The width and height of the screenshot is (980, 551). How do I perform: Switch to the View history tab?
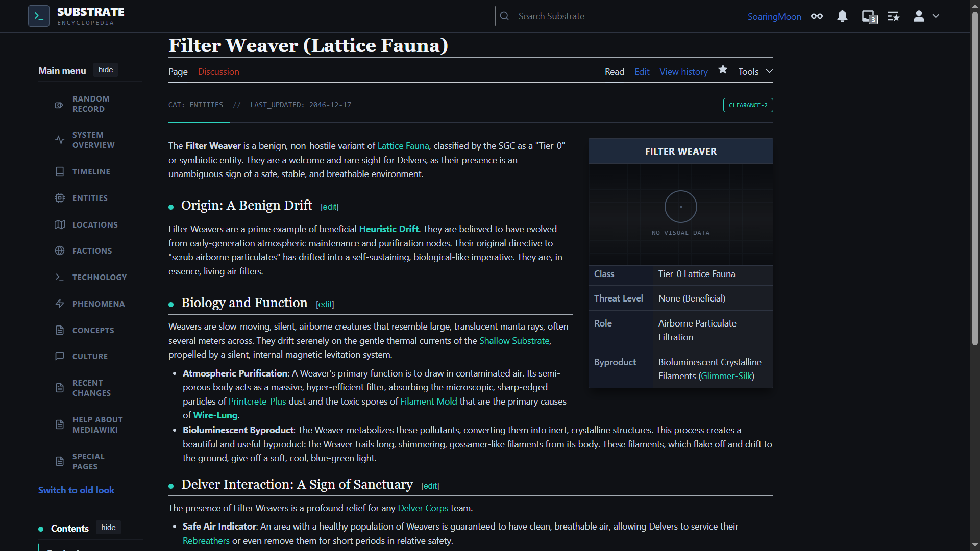tap(683, 72)
